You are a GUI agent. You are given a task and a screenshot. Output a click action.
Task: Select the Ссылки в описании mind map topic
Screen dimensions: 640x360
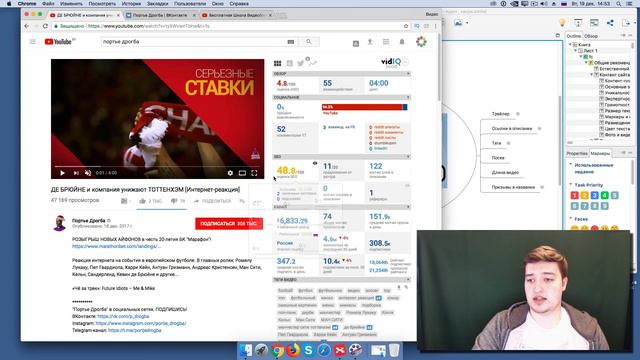(512, 129)
